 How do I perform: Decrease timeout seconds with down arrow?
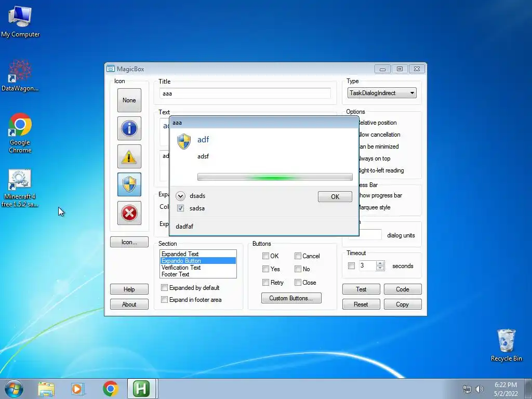(x=380, y=268)
